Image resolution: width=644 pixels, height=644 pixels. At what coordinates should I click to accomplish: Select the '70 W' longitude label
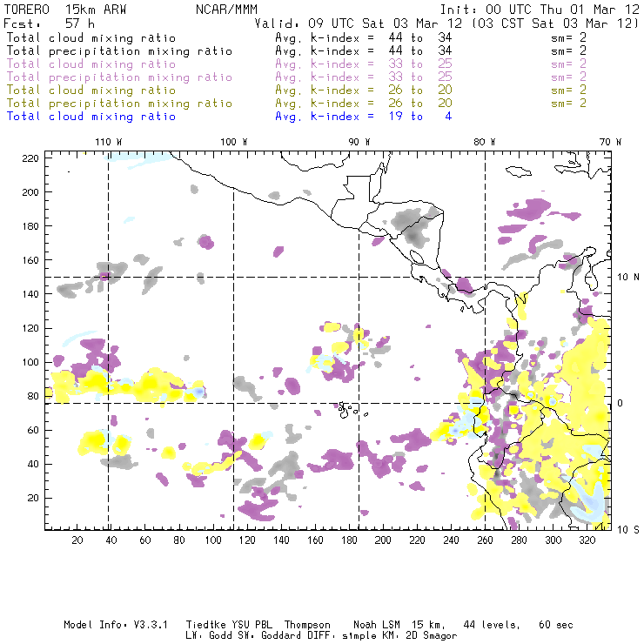[610, 142]
